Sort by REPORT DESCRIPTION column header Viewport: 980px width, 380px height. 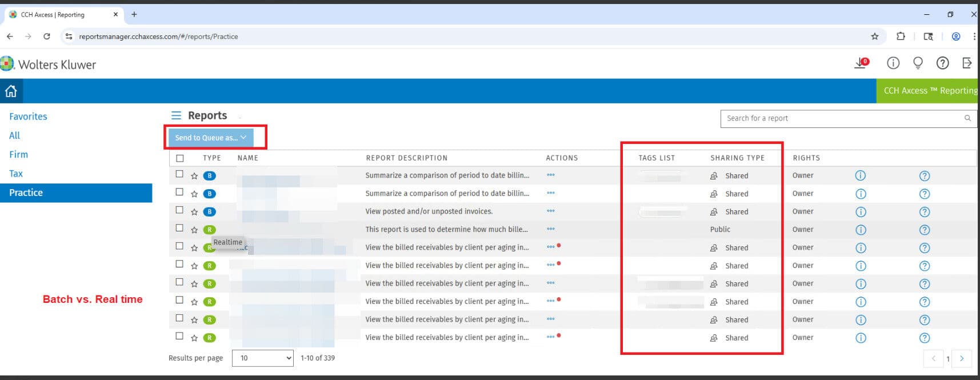coord(406,158)
